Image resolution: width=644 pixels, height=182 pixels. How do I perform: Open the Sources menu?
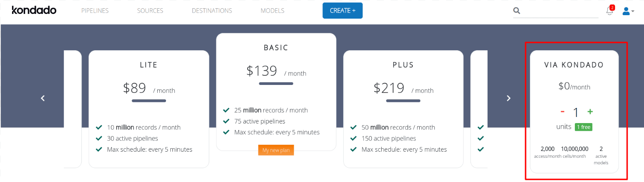(x=150, y=11)
